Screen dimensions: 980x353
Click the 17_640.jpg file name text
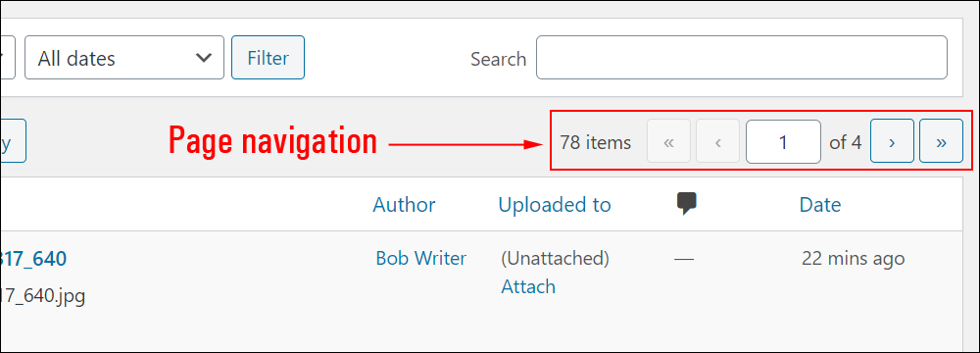click(x=43, y=295)
